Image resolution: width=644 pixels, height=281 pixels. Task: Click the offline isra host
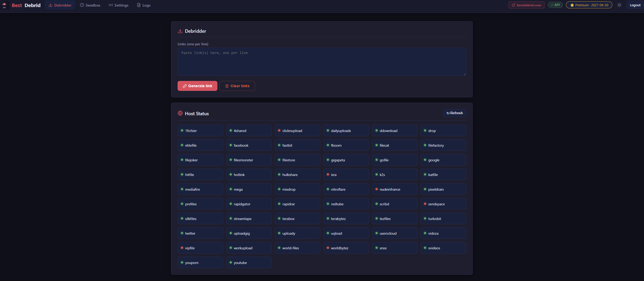tap(346, 174)
